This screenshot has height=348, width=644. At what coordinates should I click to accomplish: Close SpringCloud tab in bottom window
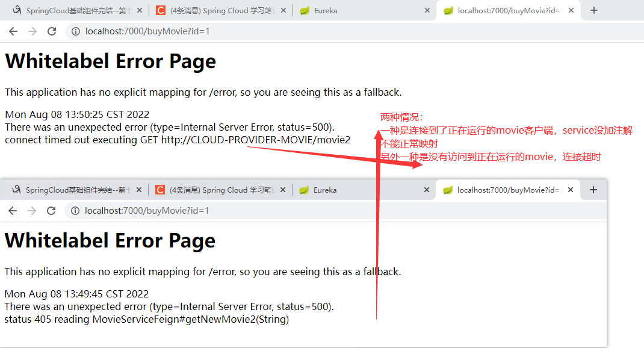(x=139, y=190)
